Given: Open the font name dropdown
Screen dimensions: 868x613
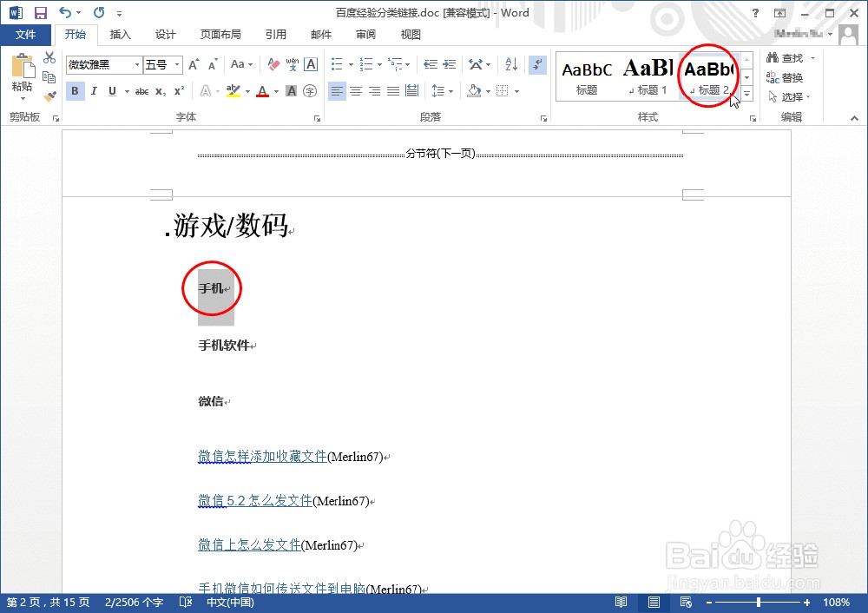Looking at the screenshot, I should click(137, 65).
